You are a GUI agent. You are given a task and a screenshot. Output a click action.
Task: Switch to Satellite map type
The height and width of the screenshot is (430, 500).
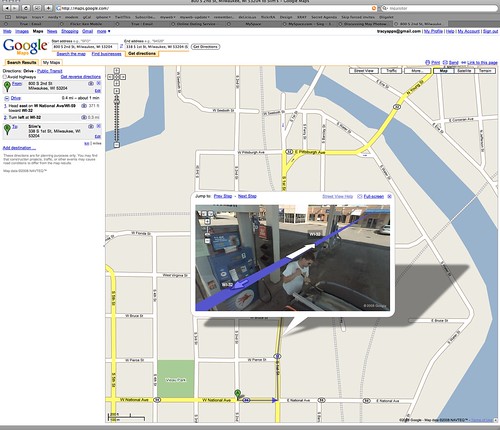pyautogui.click(x=464, y=71)
